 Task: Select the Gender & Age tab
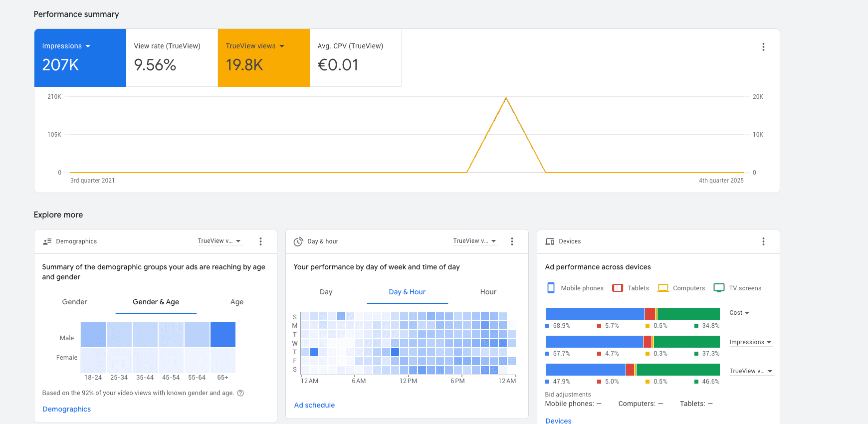156,302
